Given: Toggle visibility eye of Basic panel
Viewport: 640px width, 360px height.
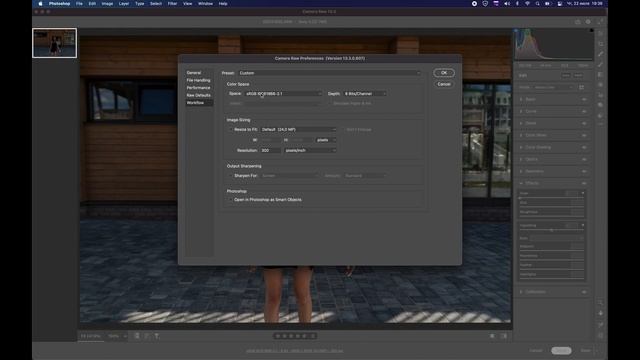Looking at the screenshot, I should (584, 99).
